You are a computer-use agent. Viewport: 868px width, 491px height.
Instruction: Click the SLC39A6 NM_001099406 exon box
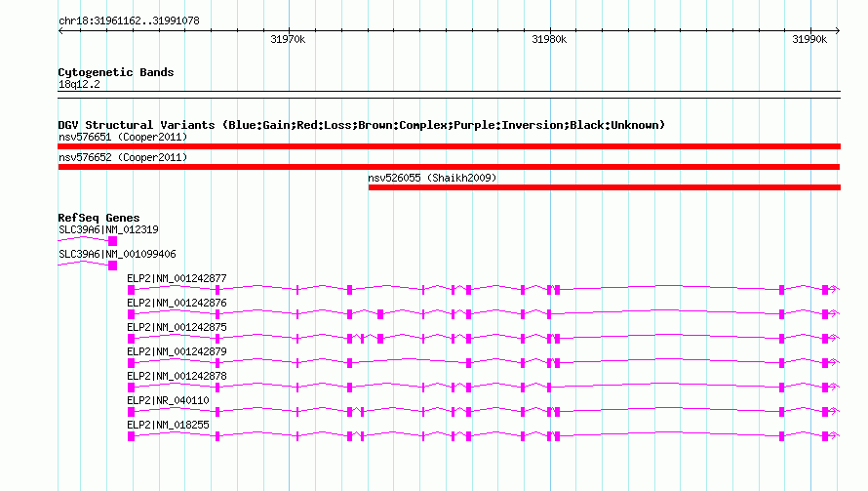point(112,266)
